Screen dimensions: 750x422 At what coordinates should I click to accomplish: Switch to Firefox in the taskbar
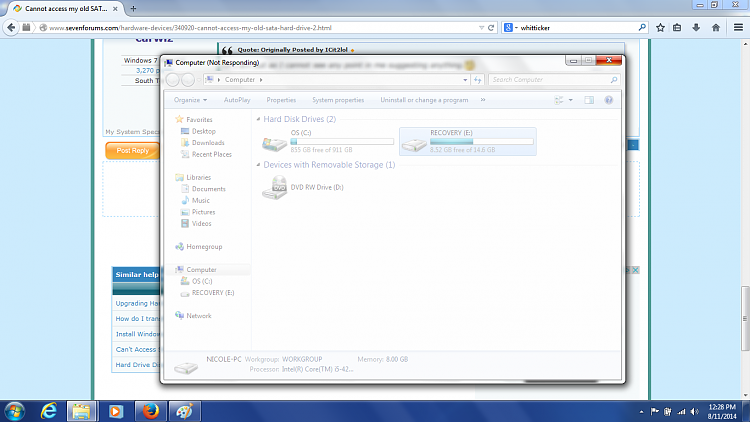point(151,411)
